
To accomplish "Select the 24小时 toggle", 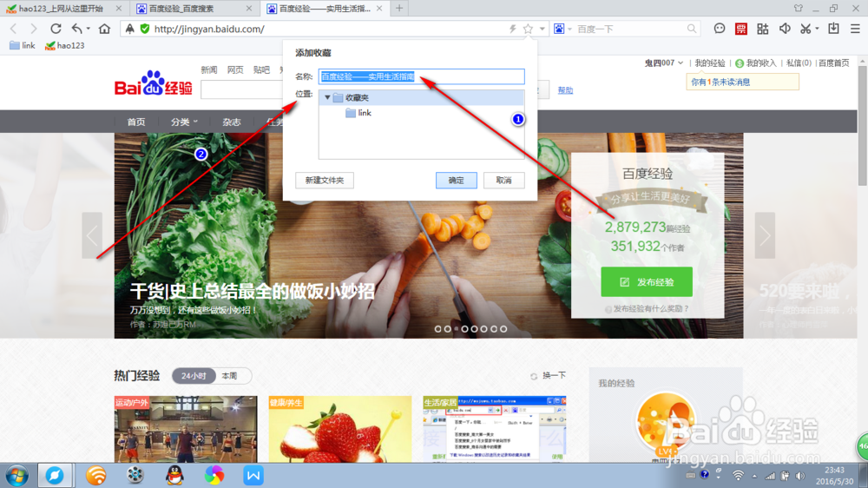I will click(x=194, y=376).
